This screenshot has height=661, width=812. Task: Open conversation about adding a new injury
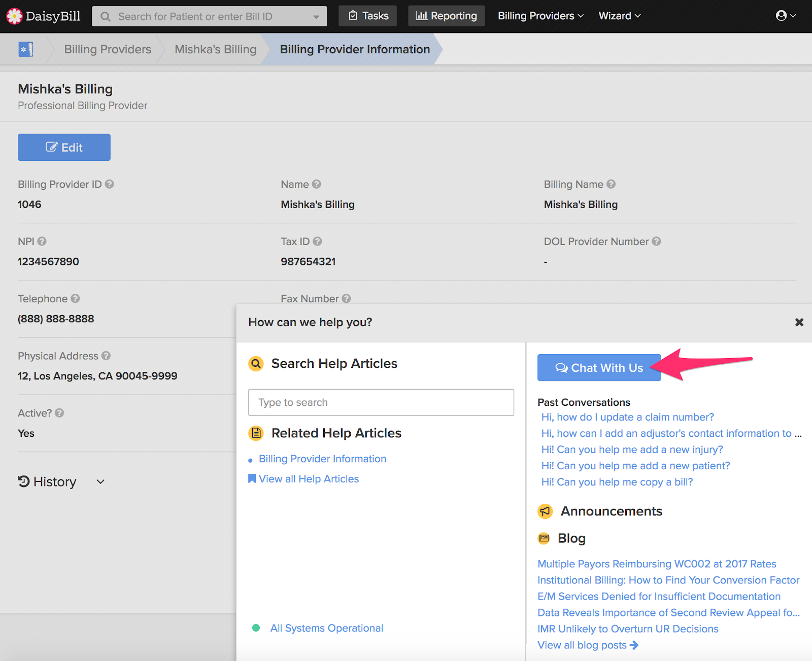point(632,449)
